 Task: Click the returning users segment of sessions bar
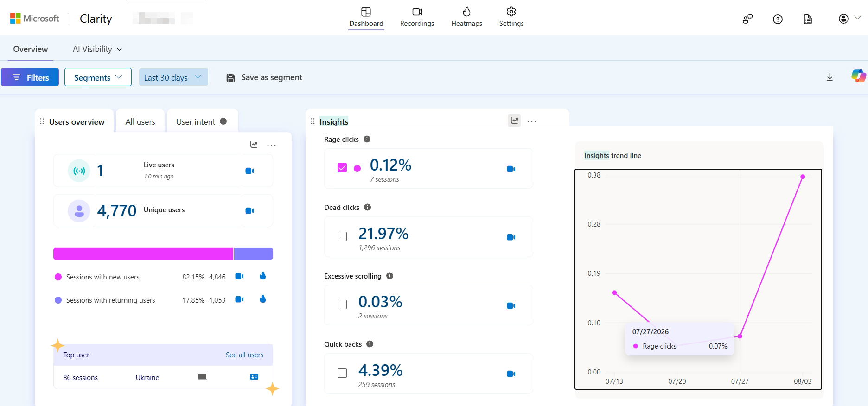click(254, 254)
